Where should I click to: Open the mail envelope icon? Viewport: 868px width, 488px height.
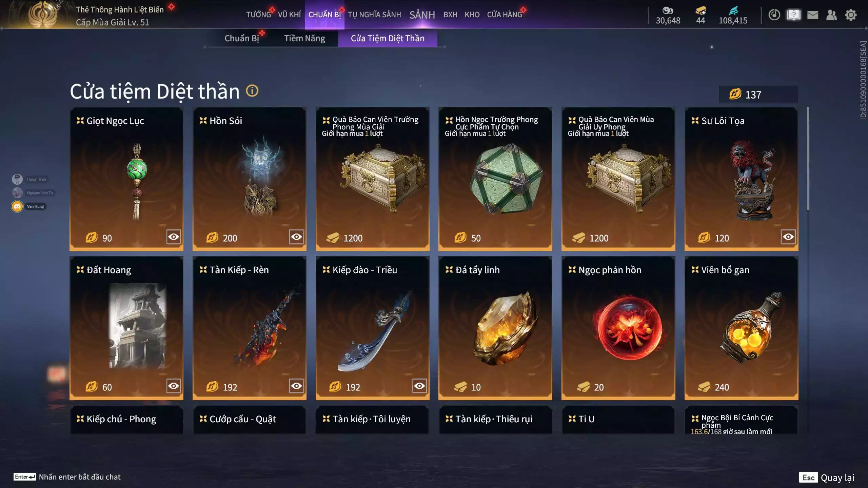(812, 15)
